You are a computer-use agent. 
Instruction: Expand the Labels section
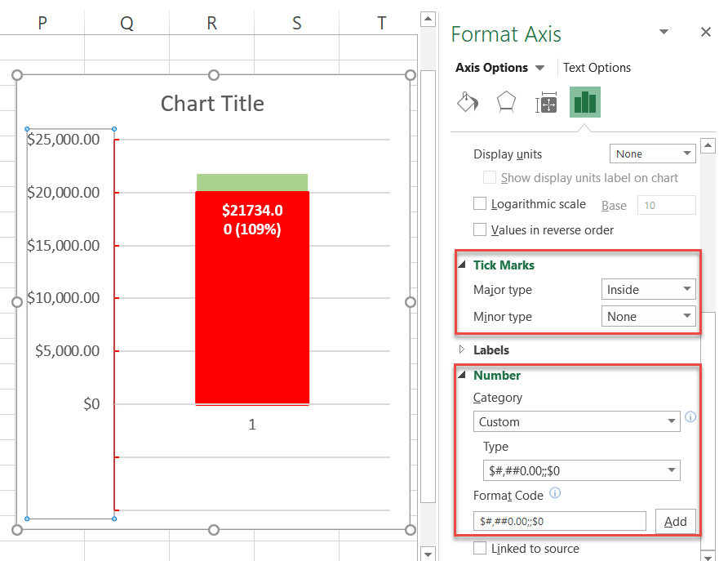[x=491, y=350]
